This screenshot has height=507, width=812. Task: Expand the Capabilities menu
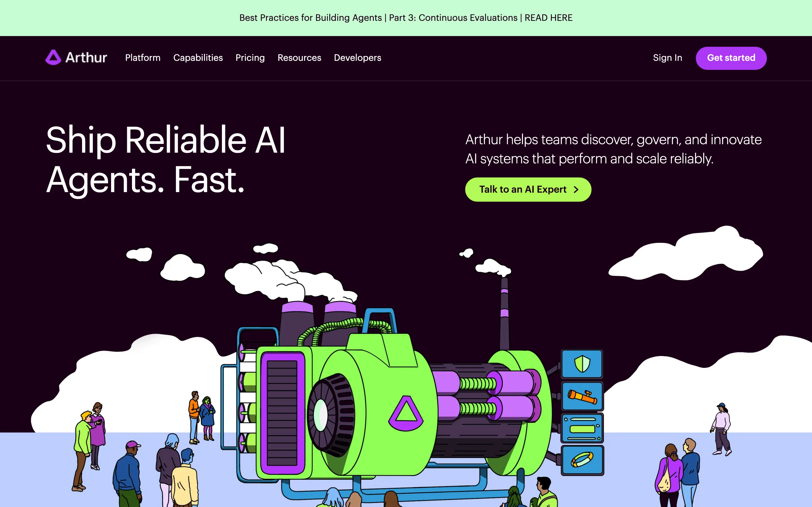coord(198,58)
